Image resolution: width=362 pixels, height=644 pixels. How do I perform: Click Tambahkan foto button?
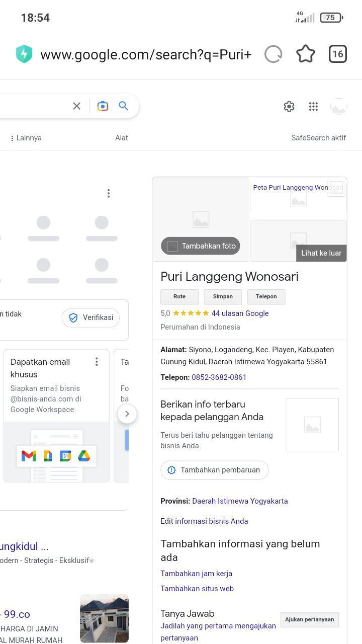click(x=201, y=246)
